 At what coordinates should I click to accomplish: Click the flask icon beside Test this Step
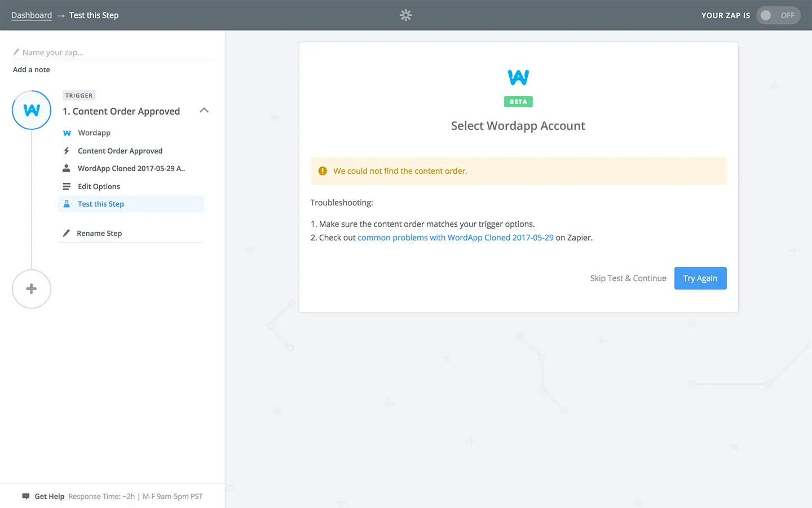67,204
